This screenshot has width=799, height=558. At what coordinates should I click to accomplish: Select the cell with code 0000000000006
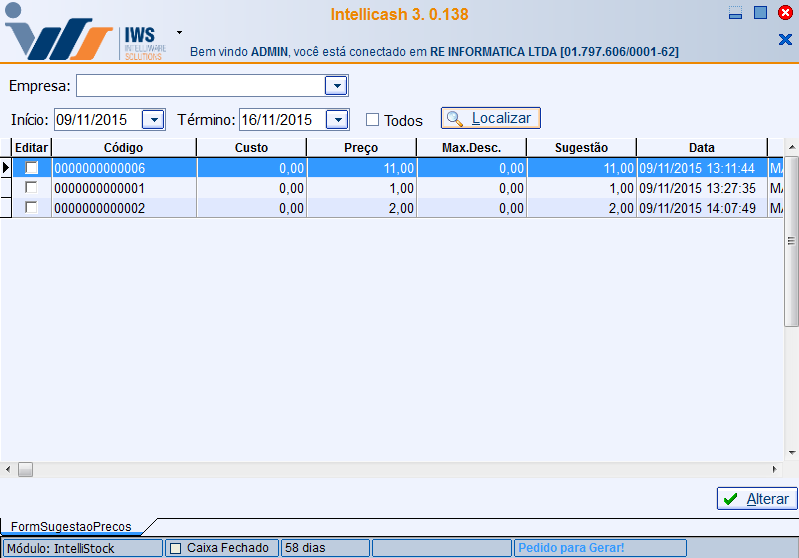tap(124, 168)
